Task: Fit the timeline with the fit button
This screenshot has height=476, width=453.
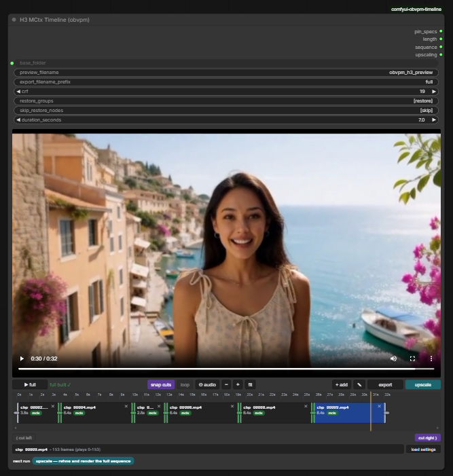Action: click(250, 384)
